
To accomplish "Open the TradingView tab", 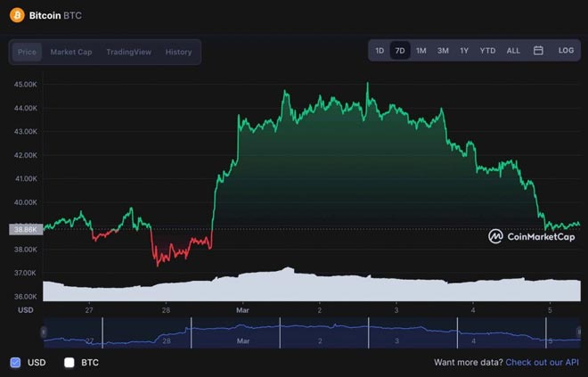I will tap(128, 52).
